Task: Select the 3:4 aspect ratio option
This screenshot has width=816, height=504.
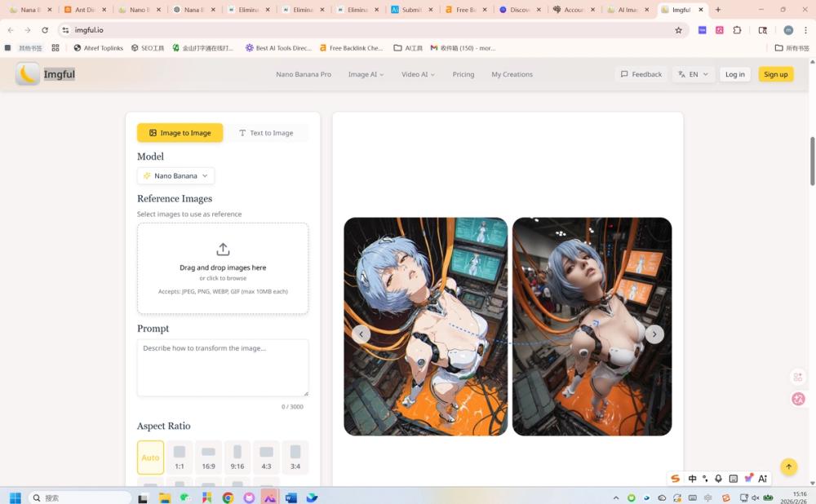Action: [295, 458]
